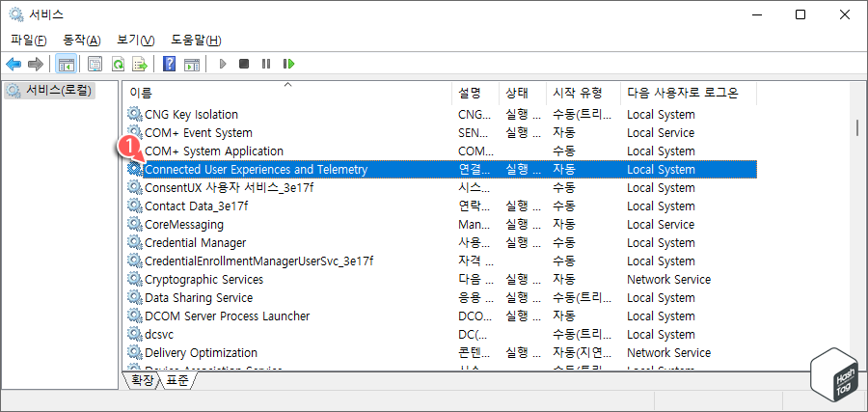Click the gear icon of Data Sharing Service

(x=134, y=297)
